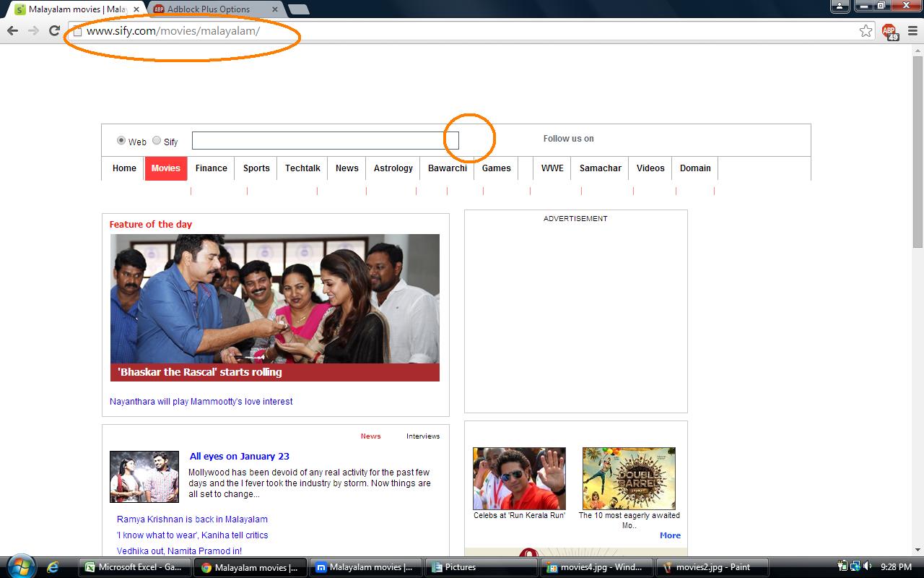Open the January 23 article thumbnail
Viewport: 924px width, 578px height.
144,477
